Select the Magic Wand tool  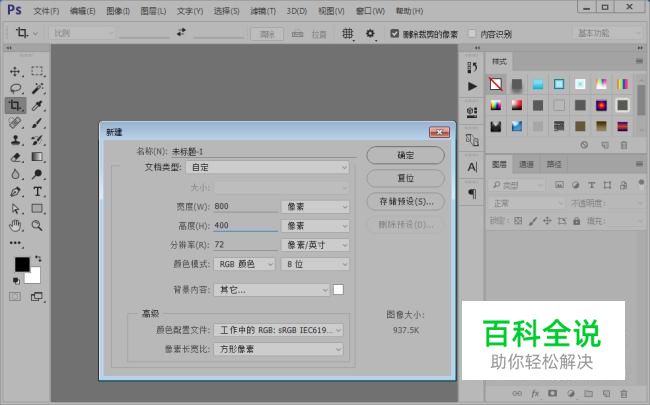click(37, 88)
